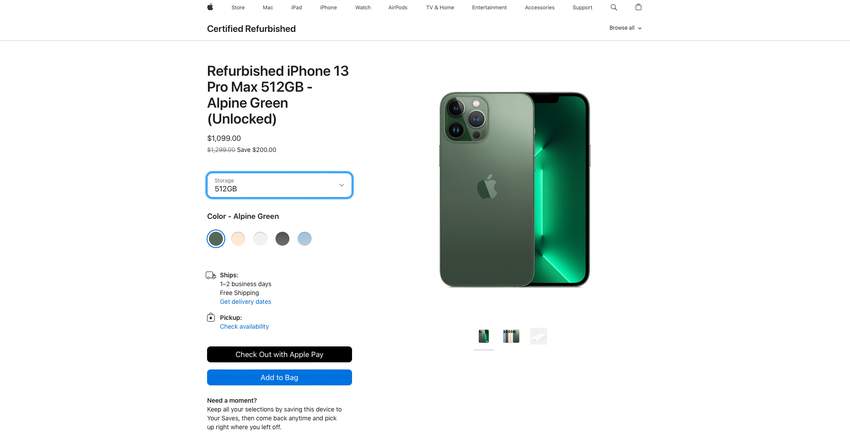
Task: Select the Graphite color swatch
Action: point(282,239)
